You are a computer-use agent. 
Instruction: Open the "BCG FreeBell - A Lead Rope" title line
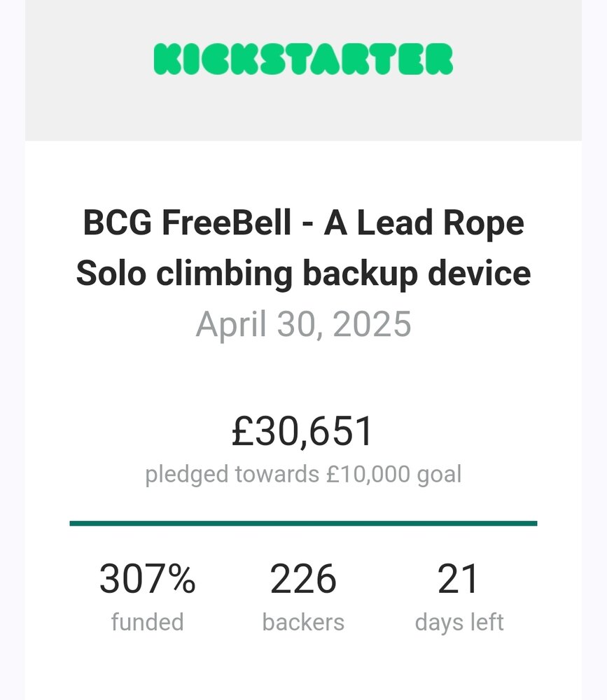pyautogui.click(x=303, y=224)
